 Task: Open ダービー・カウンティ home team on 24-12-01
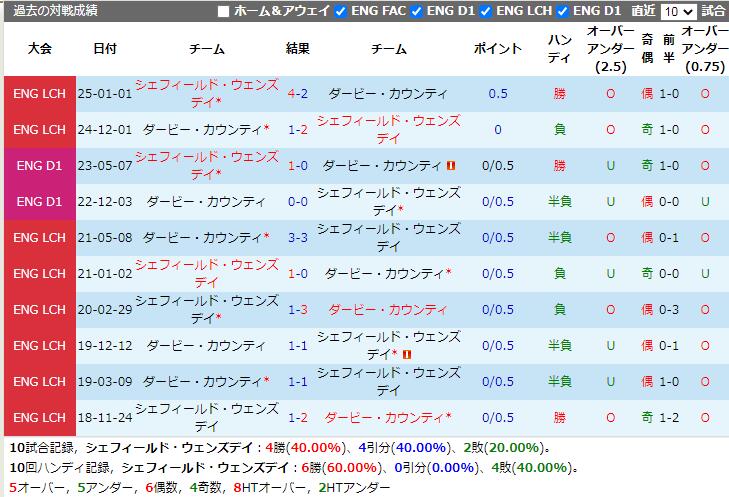pos(204,130)
